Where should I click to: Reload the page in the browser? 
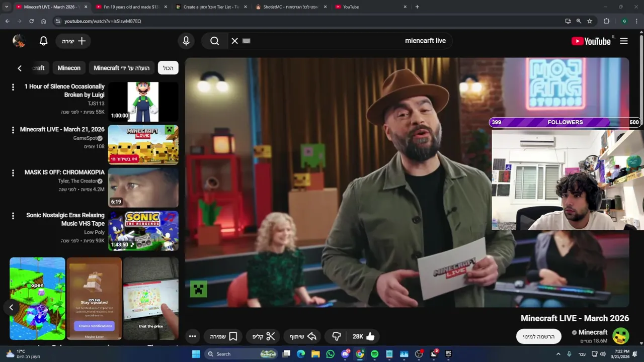click(x=31, y=21)
